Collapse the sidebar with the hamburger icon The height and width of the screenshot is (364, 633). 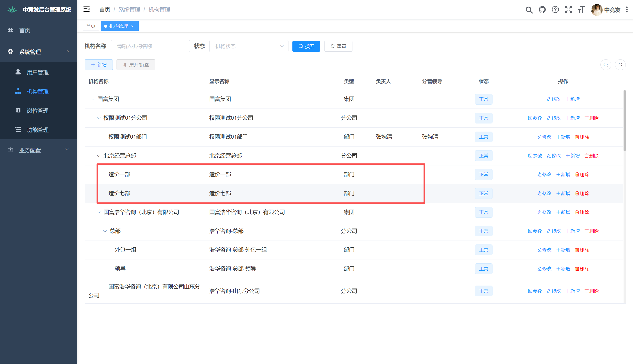87,9
